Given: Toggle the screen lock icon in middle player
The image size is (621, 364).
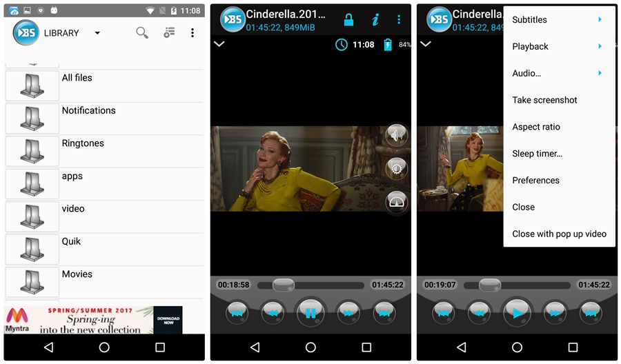Looking at the screenshot, I should point(348,19).
